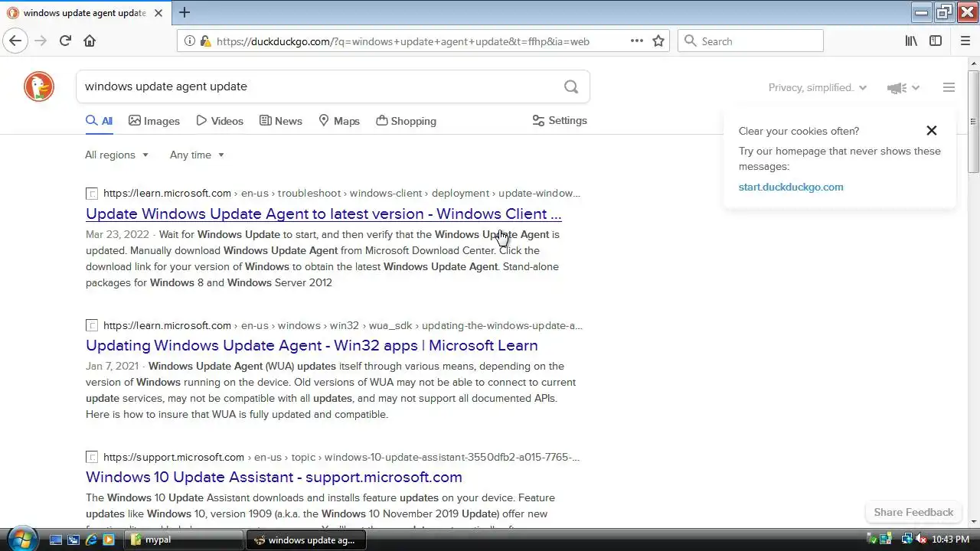Bookmark this page with the star
This screenshot has width=980, height=551.
pyautogui.click(x=658, y=41)
